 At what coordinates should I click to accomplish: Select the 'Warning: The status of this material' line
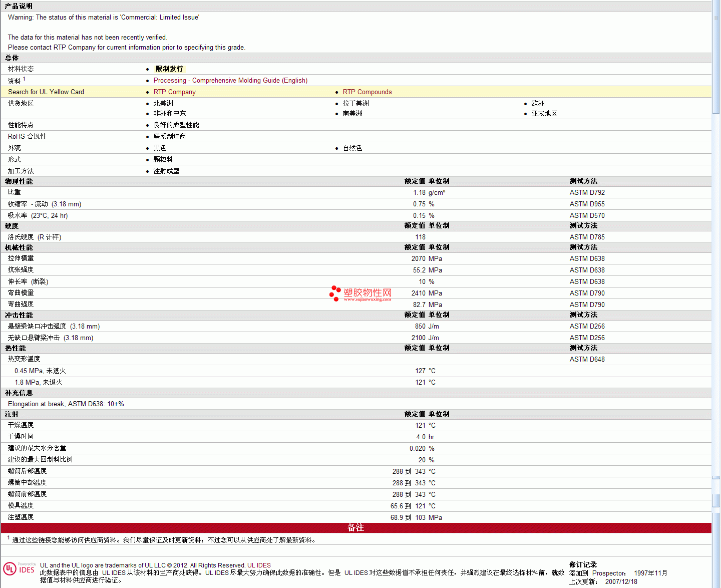[x=104, y=18]
